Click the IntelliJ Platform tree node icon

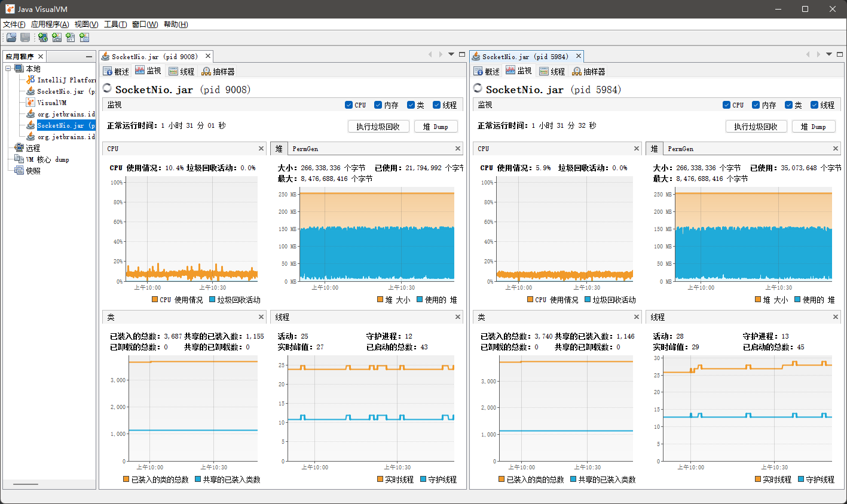(30, 79)
